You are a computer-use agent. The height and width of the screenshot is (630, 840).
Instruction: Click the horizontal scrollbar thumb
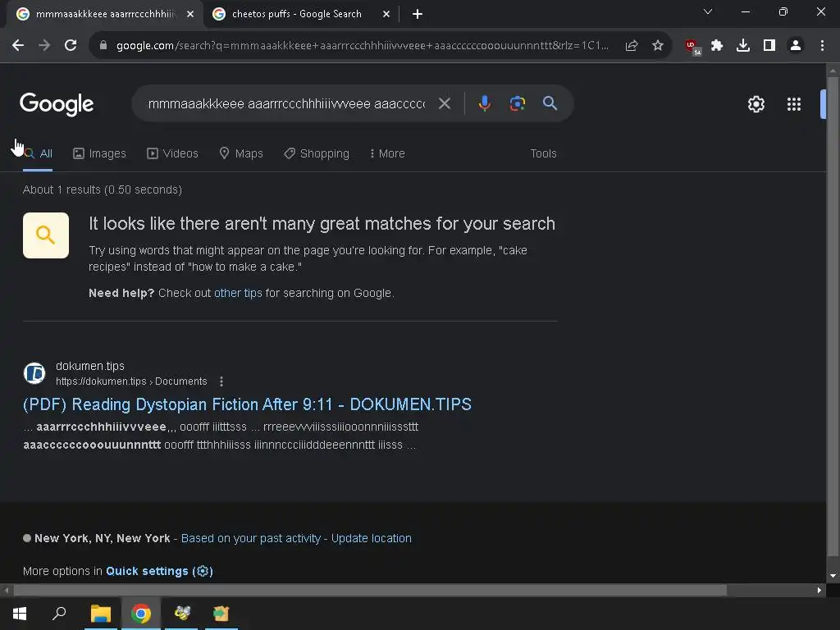pos(370,591)
